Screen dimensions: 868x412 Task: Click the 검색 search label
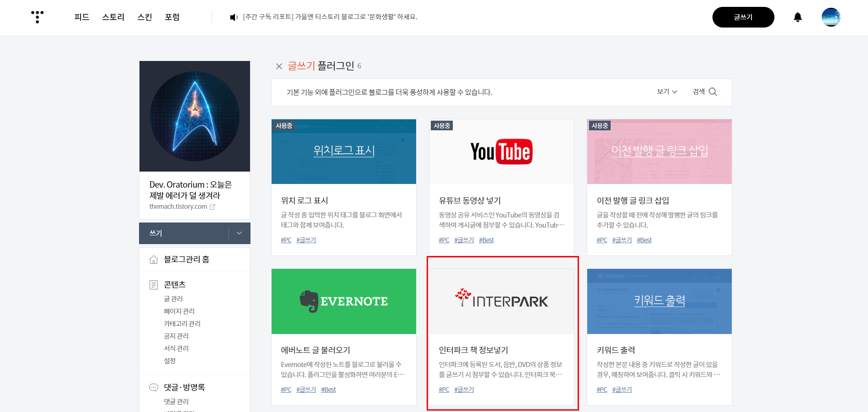[699, 92]
